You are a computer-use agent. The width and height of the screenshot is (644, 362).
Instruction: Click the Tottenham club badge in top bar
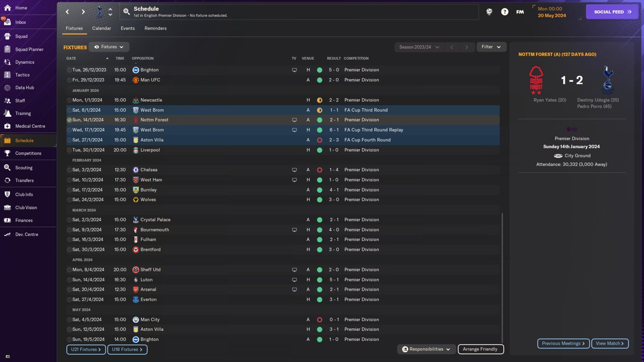[x=99, y=12]
